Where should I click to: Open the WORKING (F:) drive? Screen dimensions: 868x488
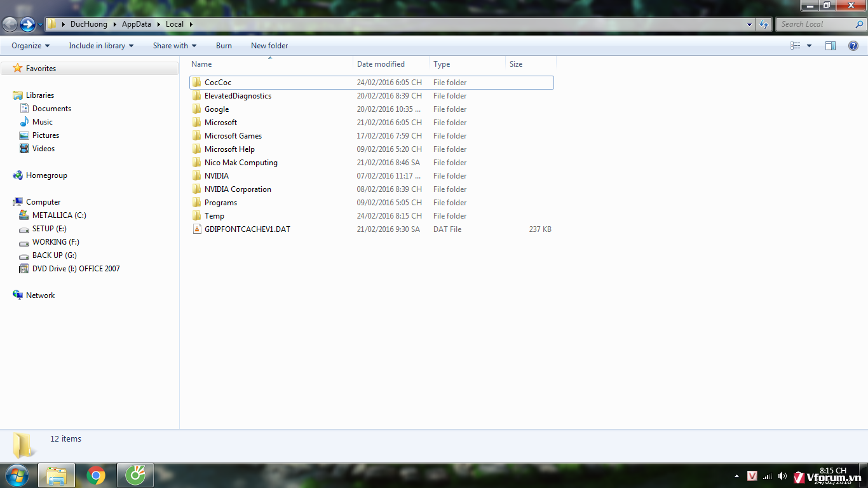56,242
